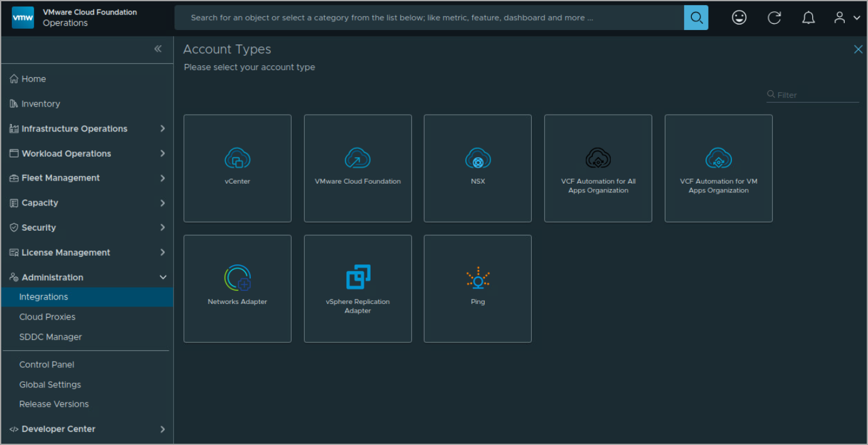Screen dimensions: 868x445
Task: Click the Fleet Management icon
Action: coord(14,178)
